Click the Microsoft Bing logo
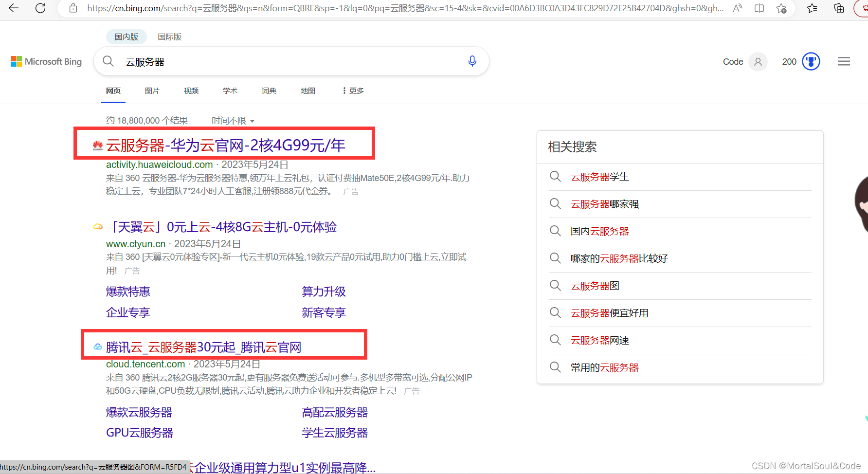 pos(46,61)
